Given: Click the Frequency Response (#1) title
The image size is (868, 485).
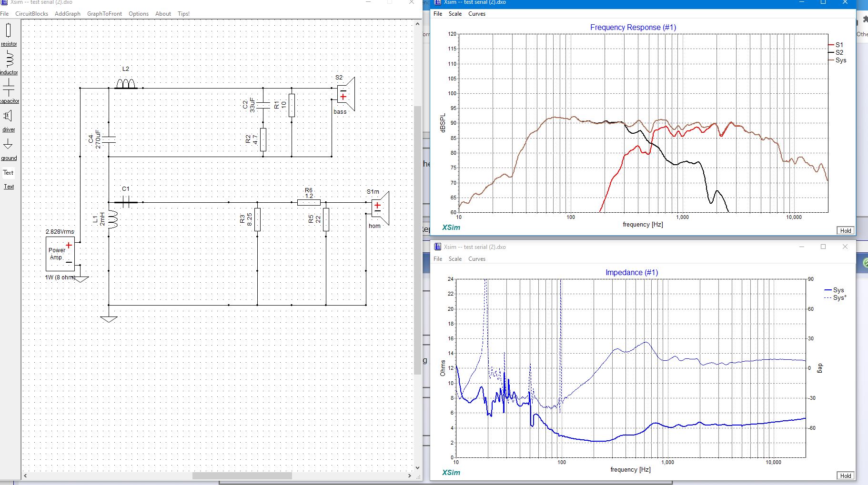Looking at the screenshot, I should tap(633, 28).
